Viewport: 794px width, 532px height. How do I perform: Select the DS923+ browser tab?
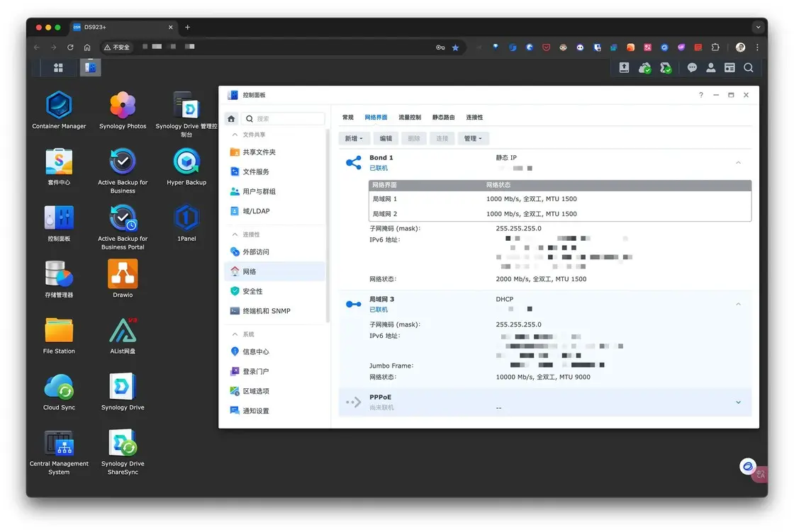(x=123, y=28)
